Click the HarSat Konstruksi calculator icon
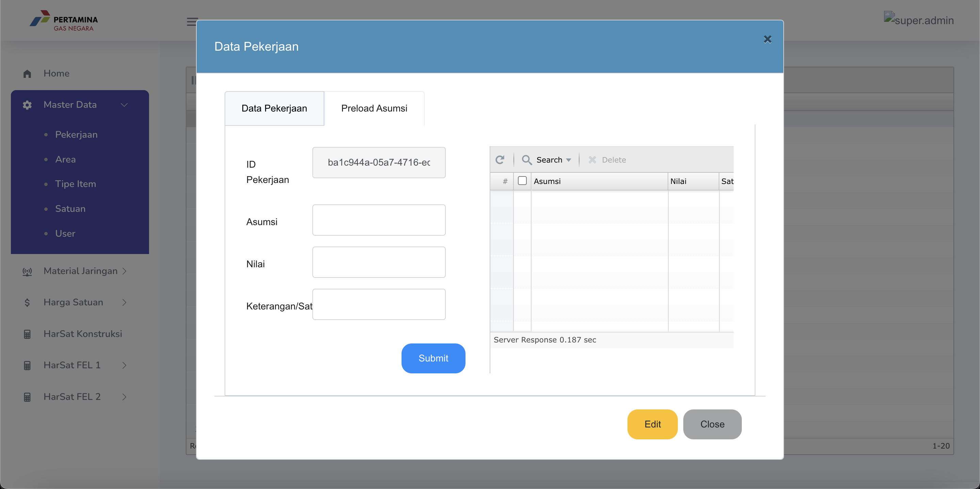Viewport: 980px width, 489px height. 27,334
